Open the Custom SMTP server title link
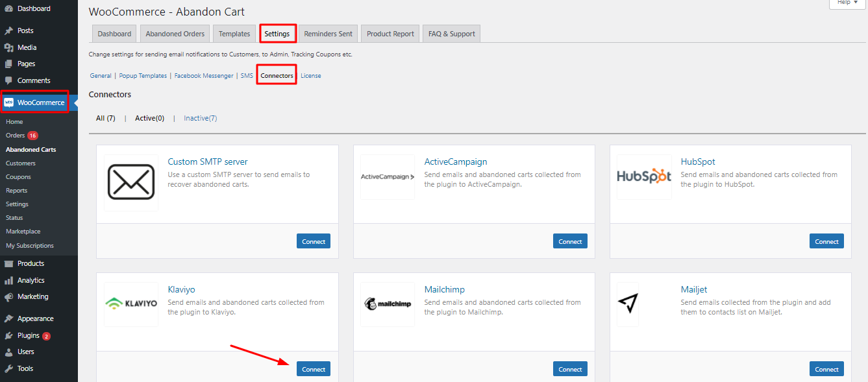The width and height of the screenshot is (868, 382). [208, 161]
